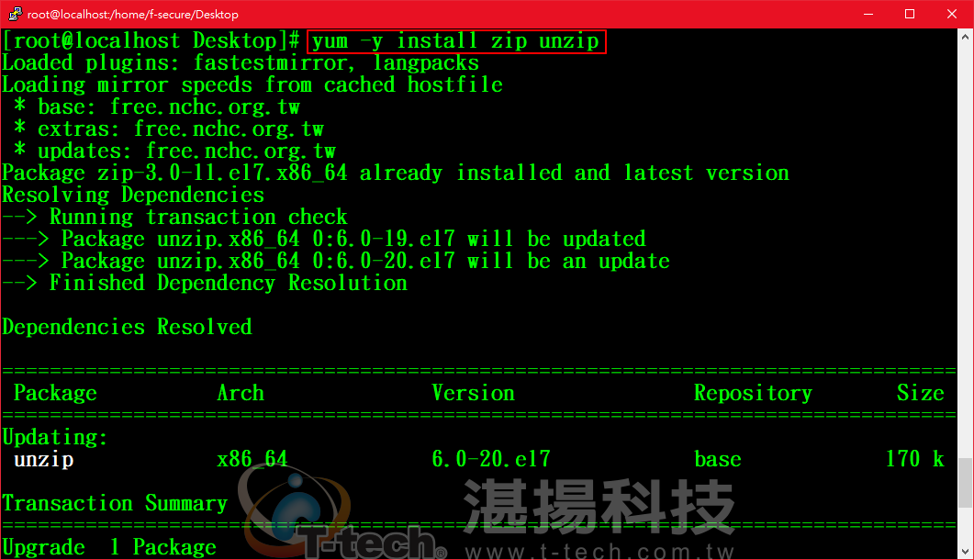Screen dimensions: 974x560
Task: Click the empty scrollbar track above thumb
Action: click(965, 252)
